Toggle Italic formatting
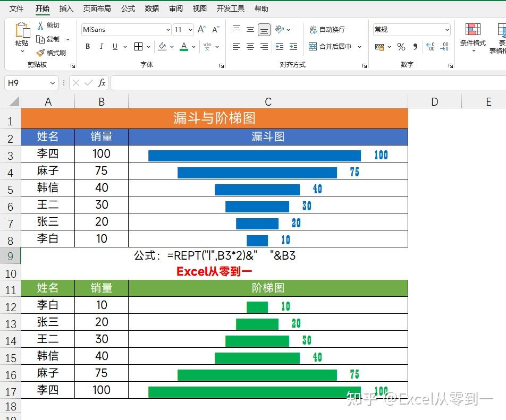This screenshot has width=506, height=420. (x=101, y=46)
